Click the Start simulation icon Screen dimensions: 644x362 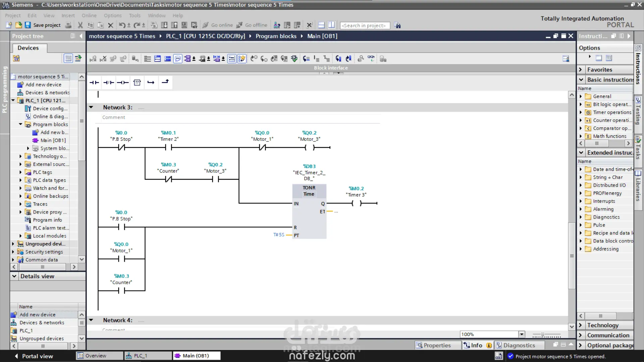pos(184,25)
